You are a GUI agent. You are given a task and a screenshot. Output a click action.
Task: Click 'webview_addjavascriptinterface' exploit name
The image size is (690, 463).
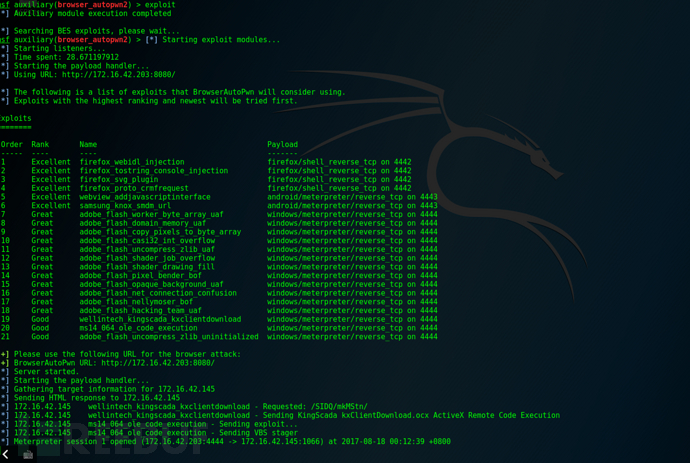tap(145, 197)
